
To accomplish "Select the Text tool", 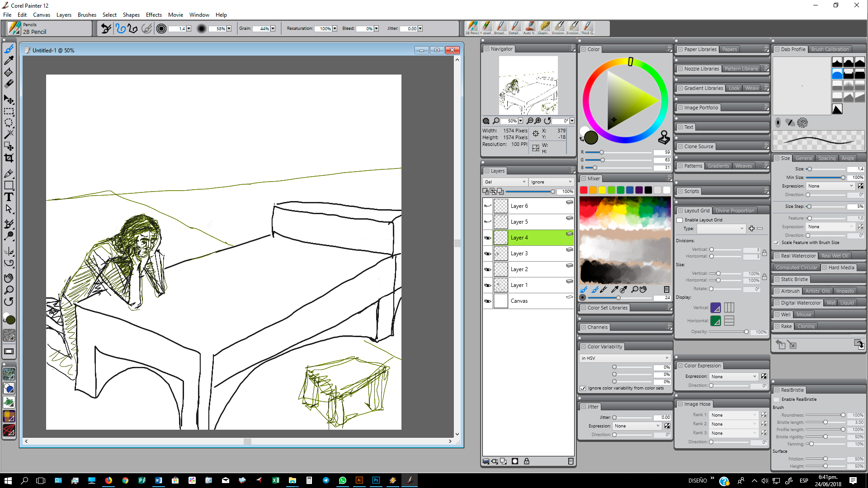I will pos(9,197).
